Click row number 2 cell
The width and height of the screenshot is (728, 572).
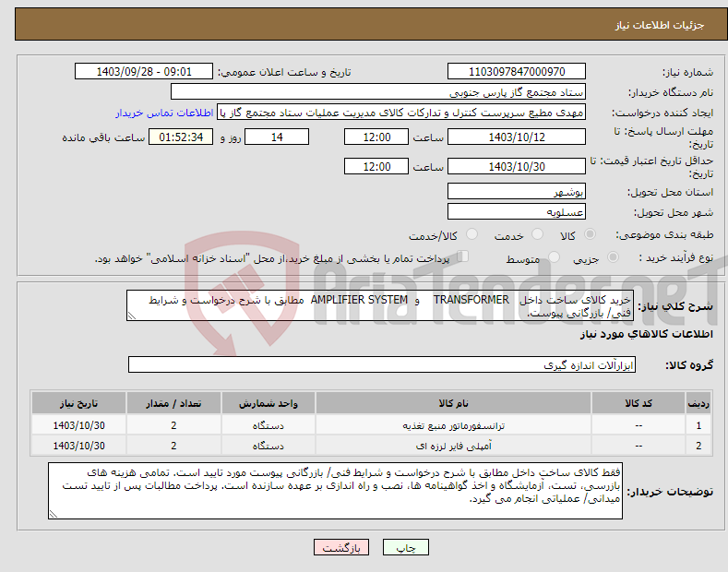coord(698,446)
